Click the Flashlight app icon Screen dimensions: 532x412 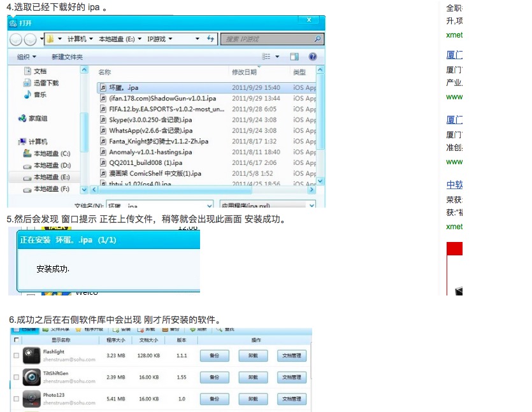point(32,355)
